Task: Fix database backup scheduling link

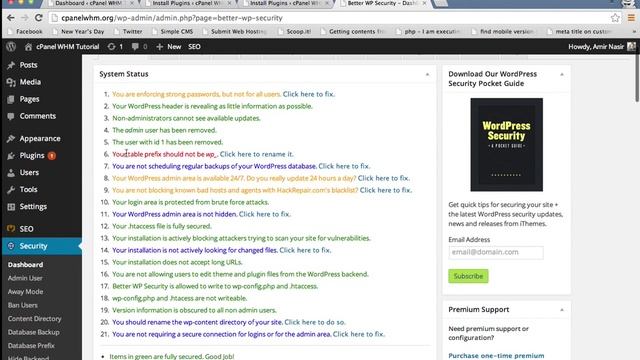Action: [344, 166]
